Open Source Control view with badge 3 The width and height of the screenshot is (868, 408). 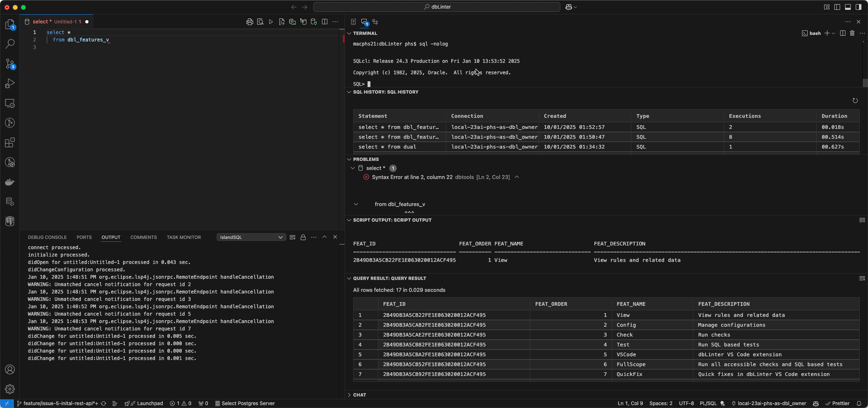click(x=10, y=64)
